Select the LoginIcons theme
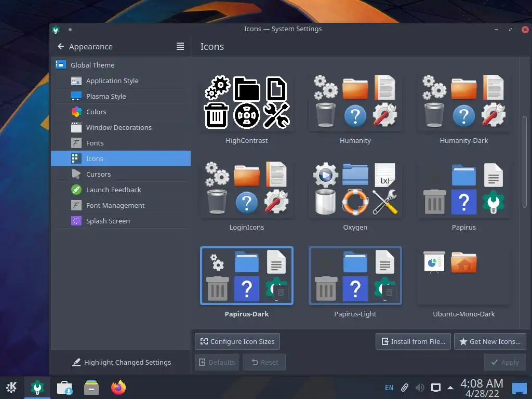This screenshot has width=532, height=399. [247, 189]
